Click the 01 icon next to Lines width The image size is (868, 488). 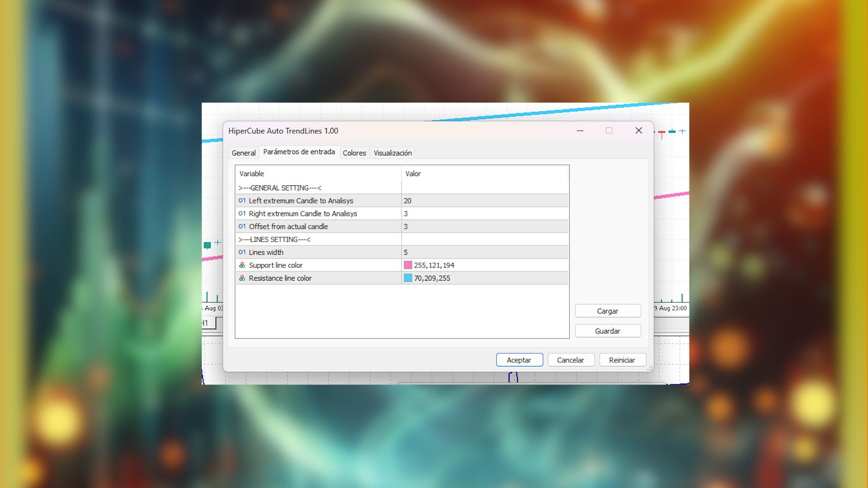click(242, 252)
